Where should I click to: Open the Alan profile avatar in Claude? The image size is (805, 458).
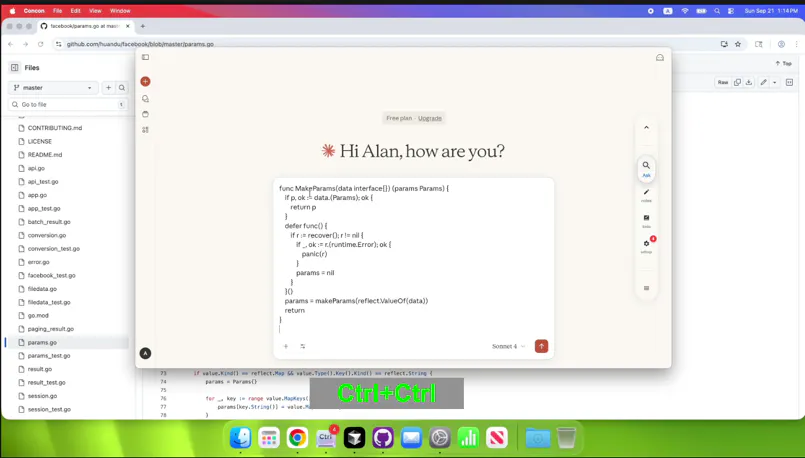tap(145, 353)
